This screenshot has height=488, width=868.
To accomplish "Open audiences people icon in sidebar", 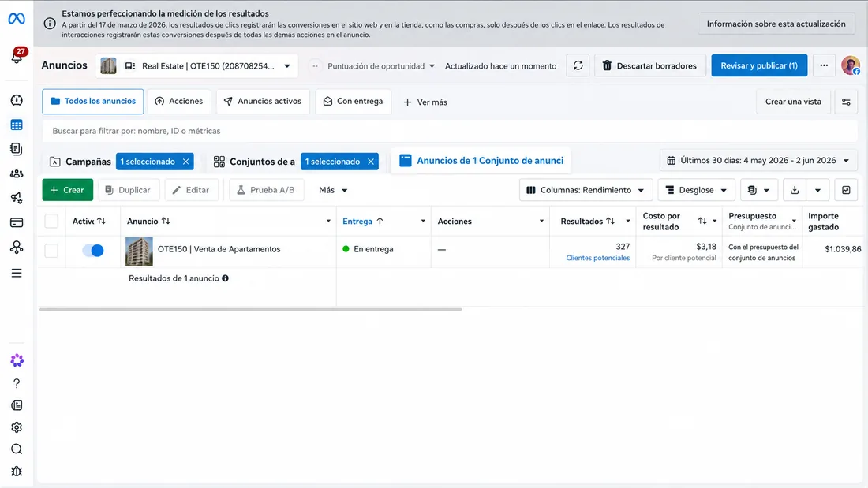I will [17, 173].
